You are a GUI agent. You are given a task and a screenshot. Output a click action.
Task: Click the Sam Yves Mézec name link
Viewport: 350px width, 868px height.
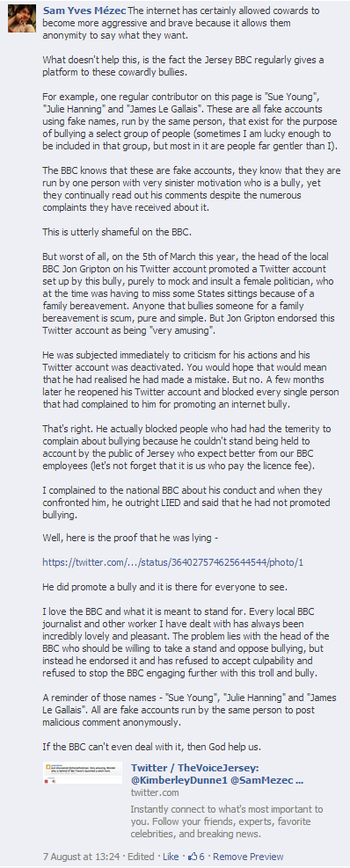point(84,11)
